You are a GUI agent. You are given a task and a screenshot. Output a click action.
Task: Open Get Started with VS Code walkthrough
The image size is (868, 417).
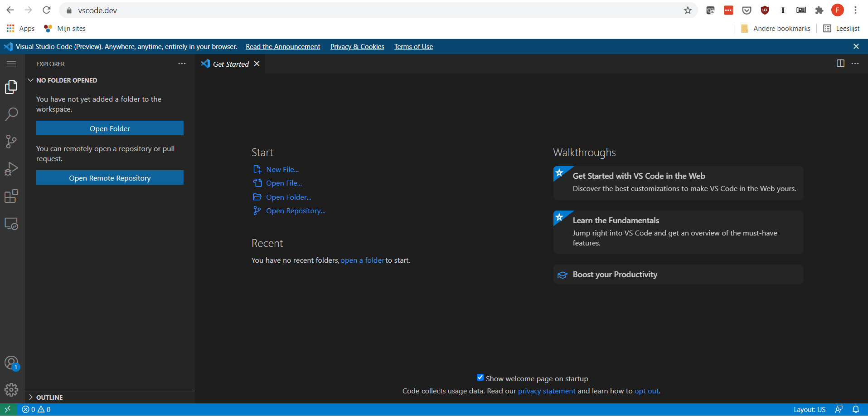click(x=678, y=182)
